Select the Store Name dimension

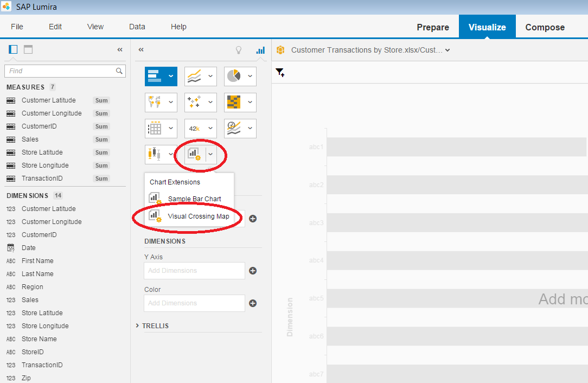[39, 339]
